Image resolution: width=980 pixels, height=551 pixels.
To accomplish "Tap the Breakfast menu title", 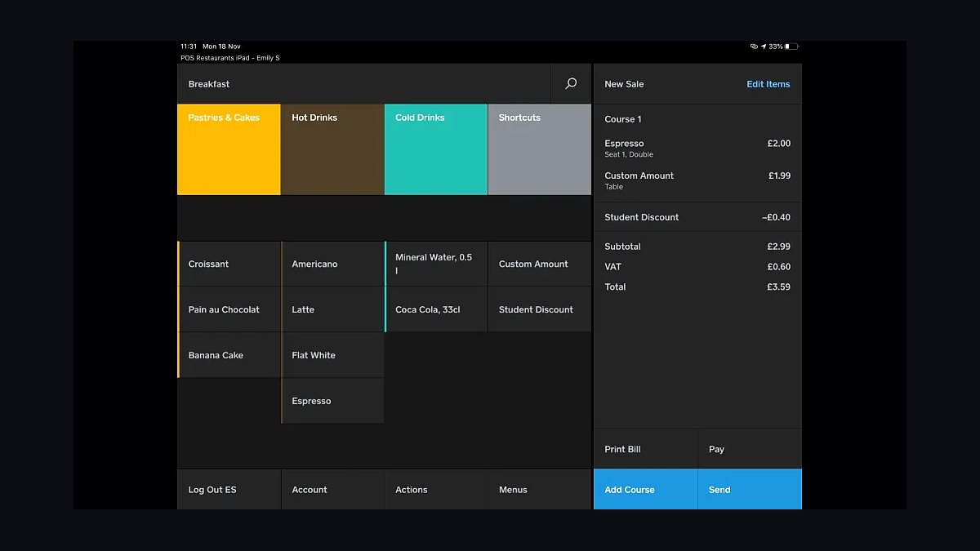I will pyautogui.click(x=209, y=84).
